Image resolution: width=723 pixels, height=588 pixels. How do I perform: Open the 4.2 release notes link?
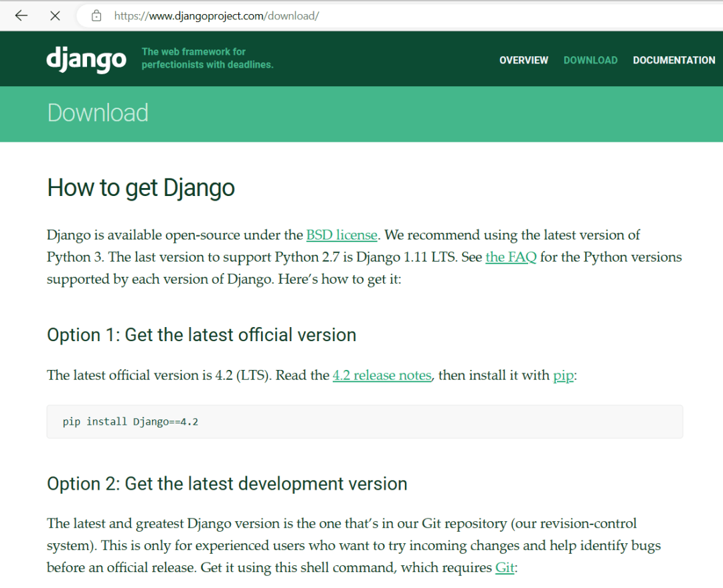[382, 375]
